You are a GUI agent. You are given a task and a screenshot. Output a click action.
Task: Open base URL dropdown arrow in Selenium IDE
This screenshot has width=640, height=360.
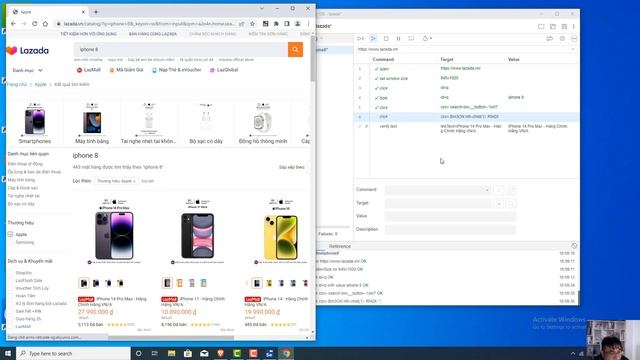(573, 49)
